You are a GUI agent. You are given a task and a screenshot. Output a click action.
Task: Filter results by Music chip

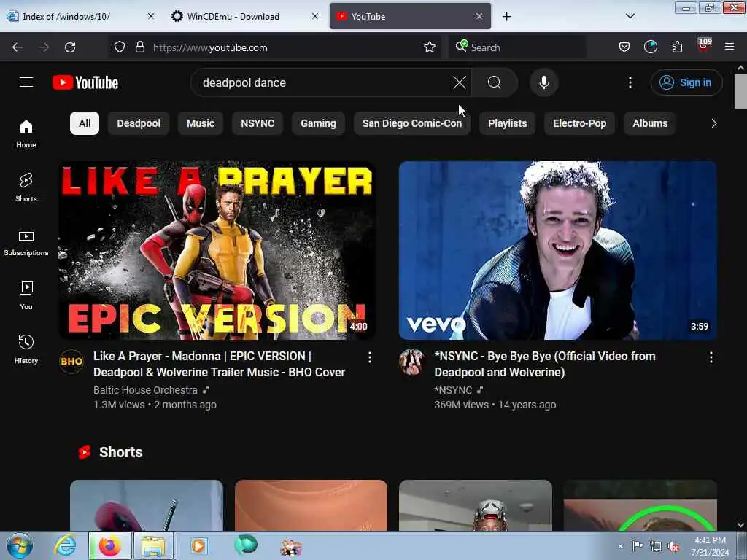coord(201,123)
